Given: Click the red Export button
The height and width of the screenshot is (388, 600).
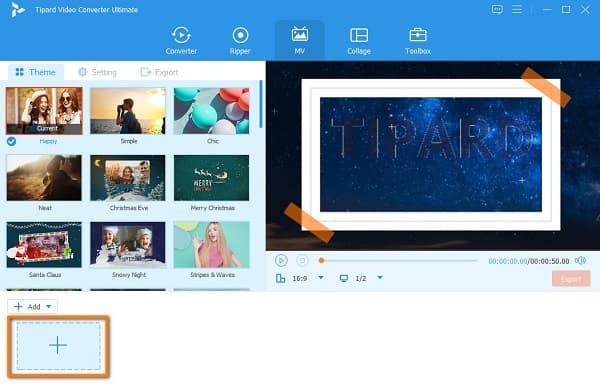Looking at the screenshot, I should coord(571,279).
